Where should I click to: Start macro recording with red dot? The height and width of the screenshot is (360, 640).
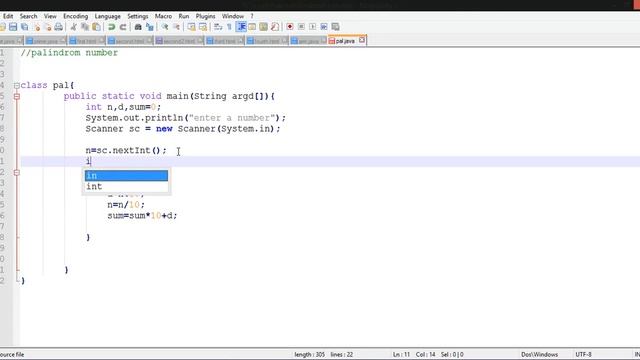tap(290, 27)
